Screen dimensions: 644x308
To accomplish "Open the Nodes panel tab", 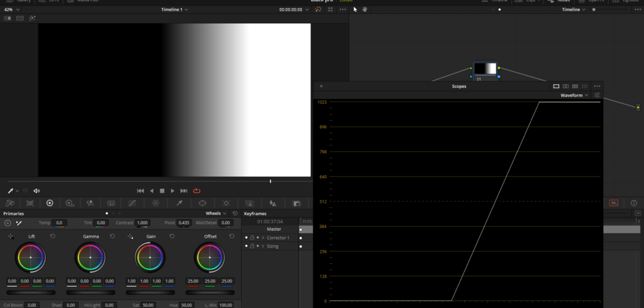I will click(558, 1).
